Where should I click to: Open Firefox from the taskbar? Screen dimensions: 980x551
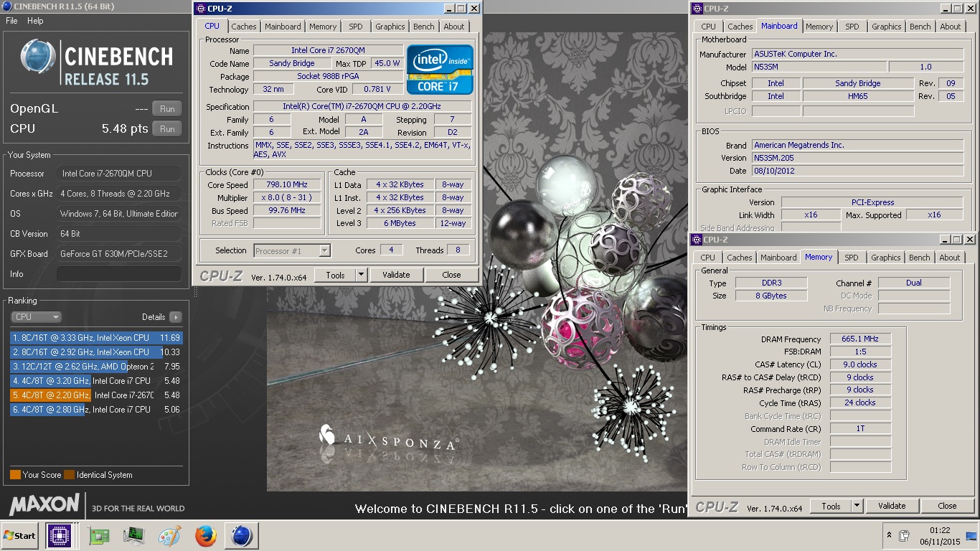[206, 536]
